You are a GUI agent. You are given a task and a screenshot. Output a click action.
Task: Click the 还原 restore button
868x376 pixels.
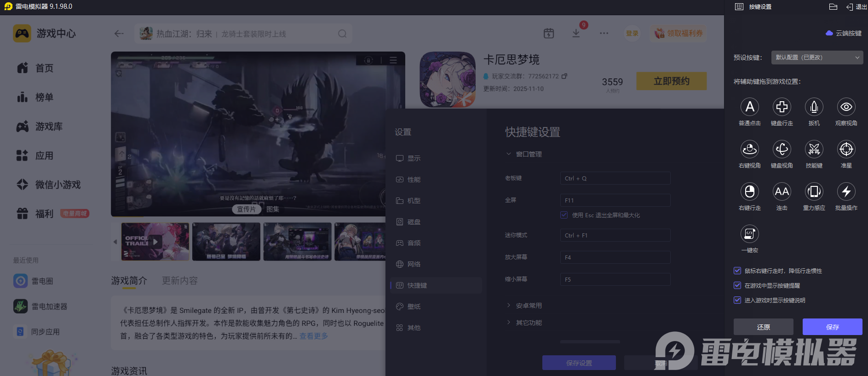pos(764,327)
